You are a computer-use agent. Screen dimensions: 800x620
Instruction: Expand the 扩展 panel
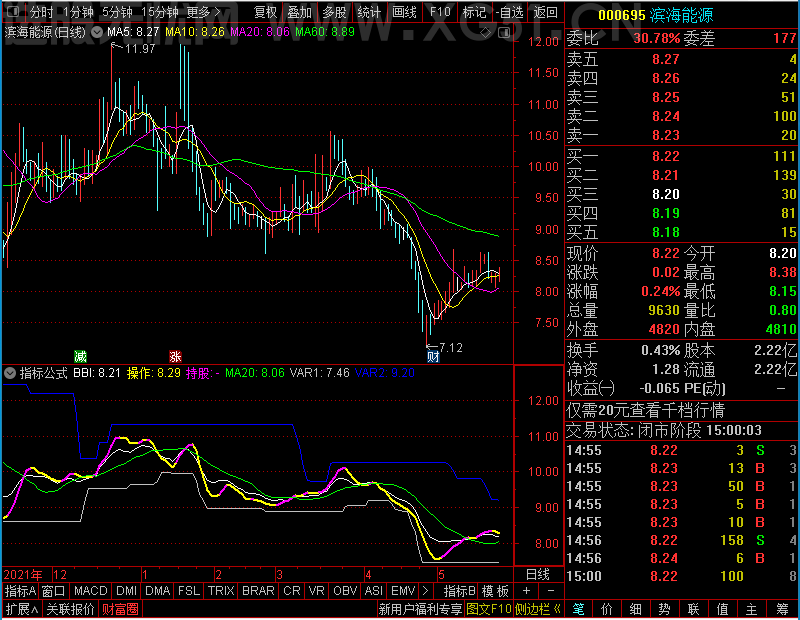[22, 609]
